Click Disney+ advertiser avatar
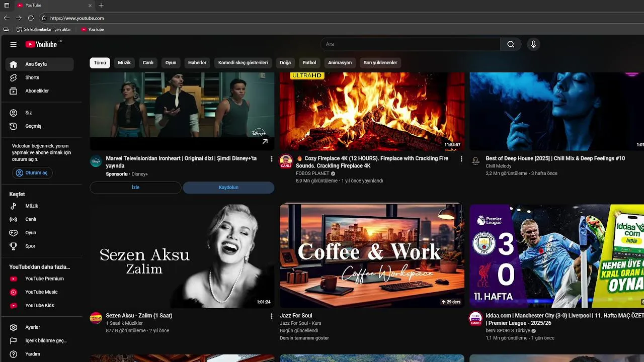644x362 pixels. coord(96,161)
